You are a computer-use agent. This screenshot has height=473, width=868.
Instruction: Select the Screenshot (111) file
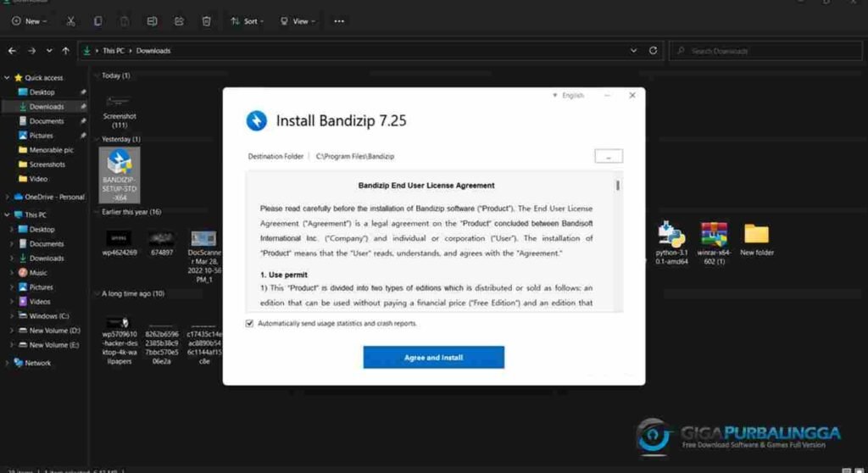(x=120, y=111)
